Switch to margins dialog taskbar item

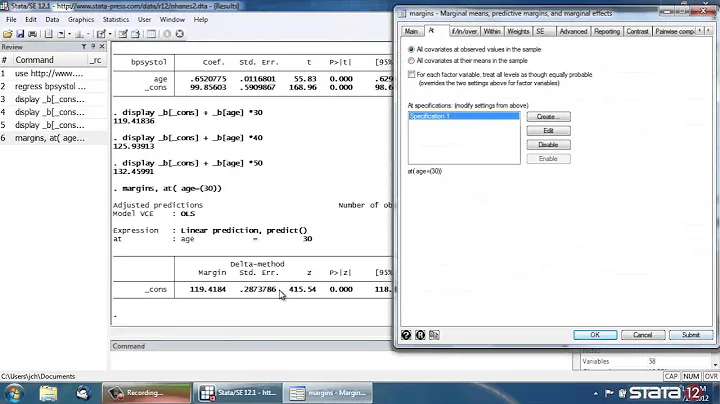[327, 393]
